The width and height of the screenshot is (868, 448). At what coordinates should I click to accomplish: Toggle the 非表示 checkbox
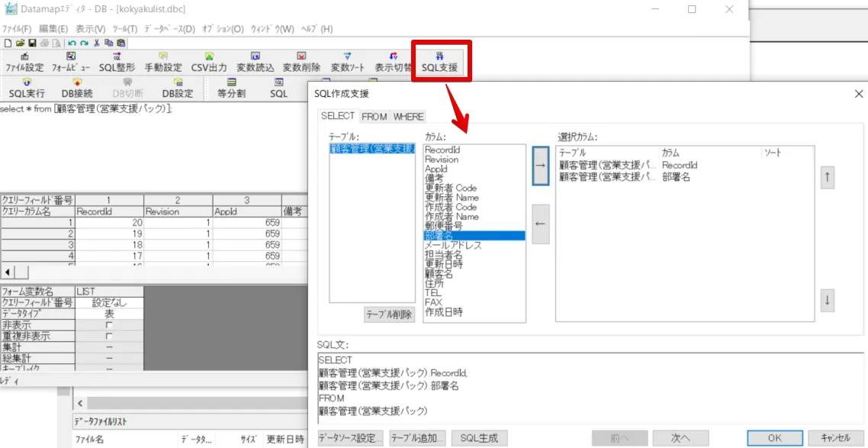click(x=108, y=325)
